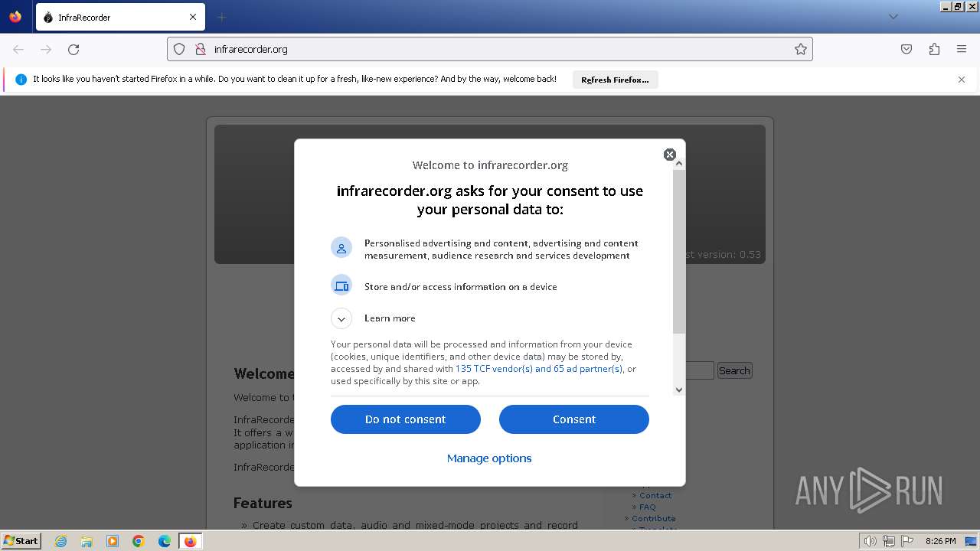Go forward to next page
The width and height of the screenshot is (980, 551).
click(x=46, y=49)
